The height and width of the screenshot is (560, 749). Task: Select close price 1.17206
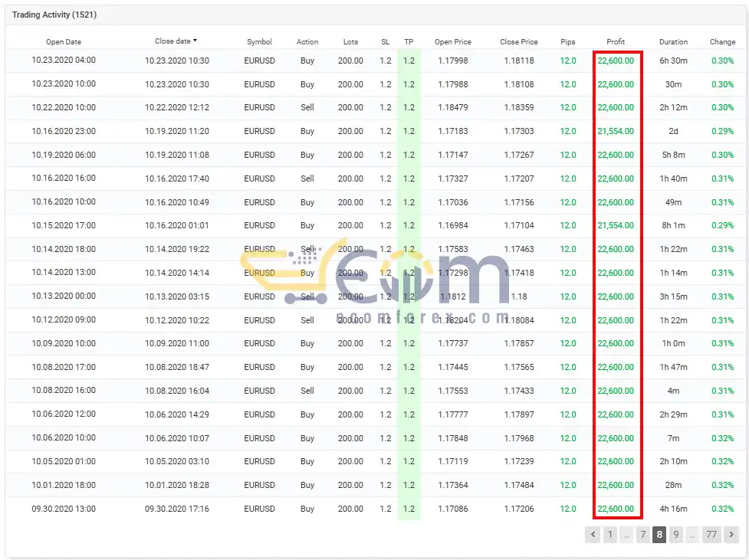519,509
